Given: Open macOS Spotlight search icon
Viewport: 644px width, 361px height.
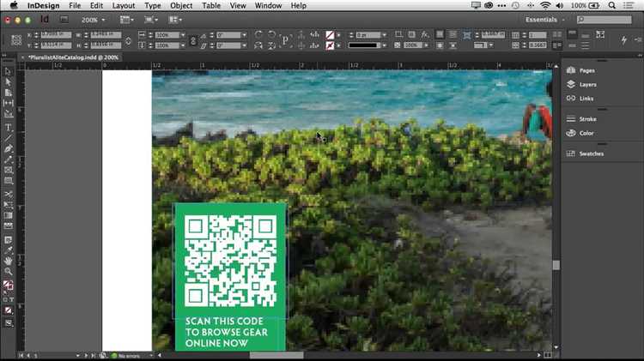Looking at the screenshot, I should coord(612,6).
